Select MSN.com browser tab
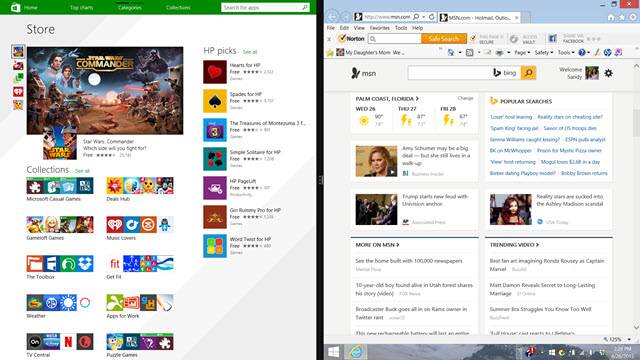This screenshot has width=640, height=360. click(479, 18)
